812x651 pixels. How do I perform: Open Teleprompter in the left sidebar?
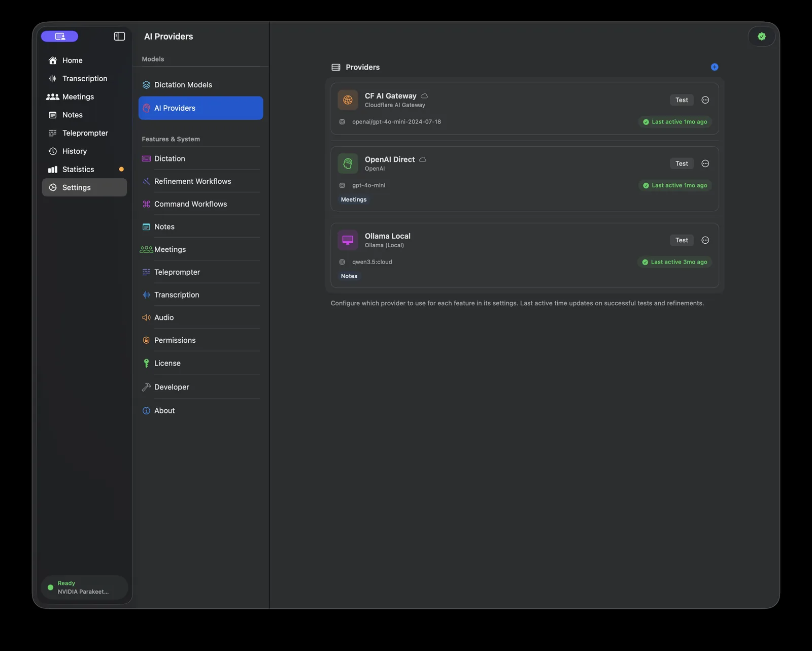[x=84, y=133]
